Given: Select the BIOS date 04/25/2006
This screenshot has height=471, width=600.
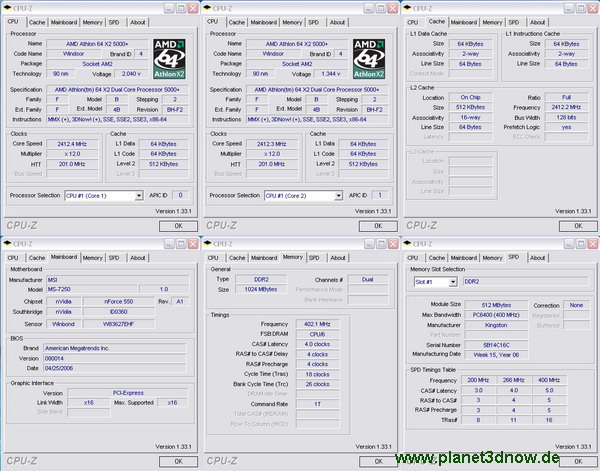Looking at the screenshot, I should pos(115,368).
